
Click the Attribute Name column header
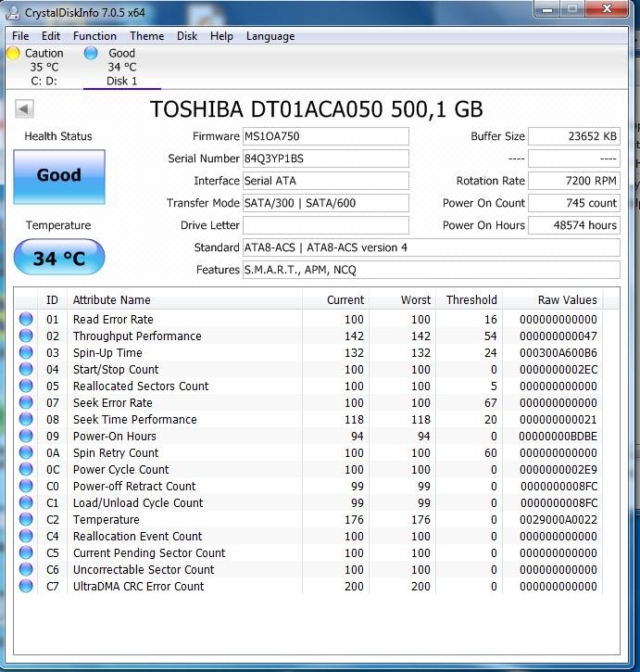point(184,300)
